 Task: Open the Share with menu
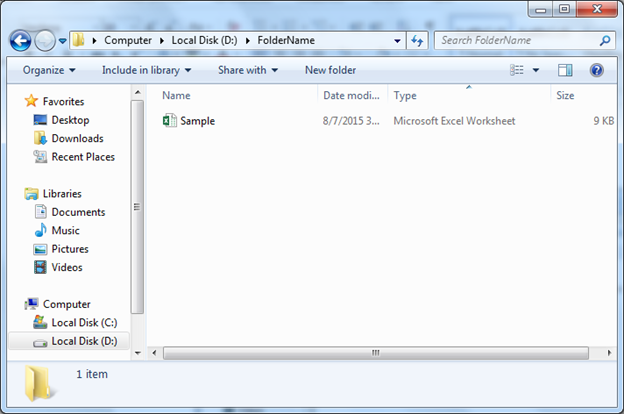(x=248, y=70)
